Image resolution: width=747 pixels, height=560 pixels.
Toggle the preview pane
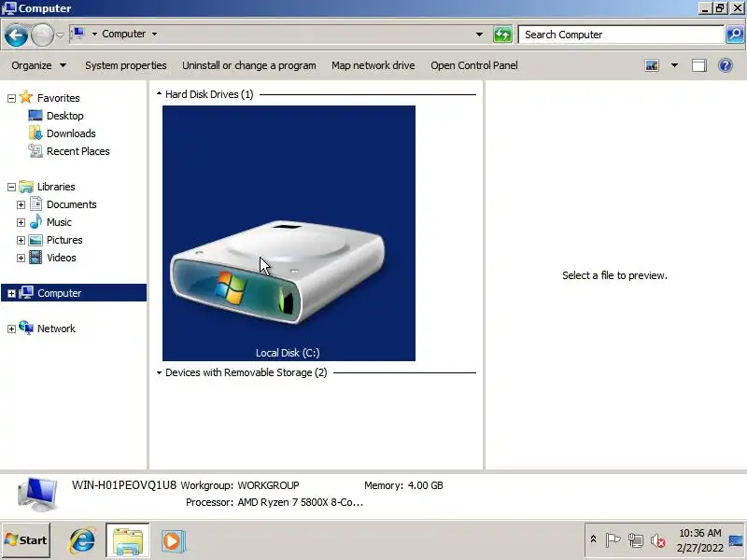[699, 65]
